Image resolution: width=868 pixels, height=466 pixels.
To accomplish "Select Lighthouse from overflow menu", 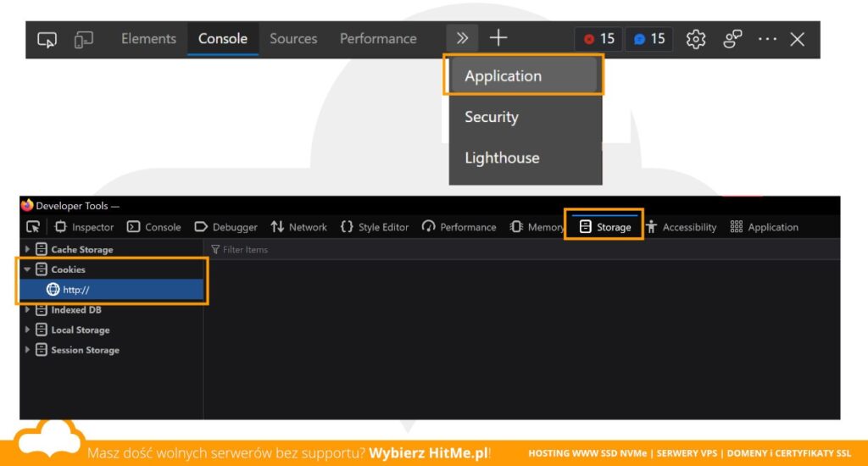I will (x=526, y=158).
